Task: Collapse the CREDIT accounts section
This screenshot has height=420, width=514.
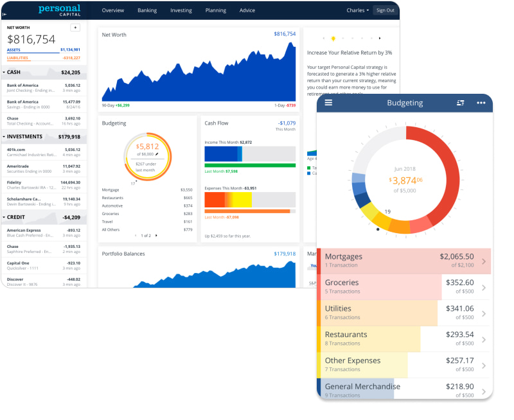Action: (x=4, y=217)
